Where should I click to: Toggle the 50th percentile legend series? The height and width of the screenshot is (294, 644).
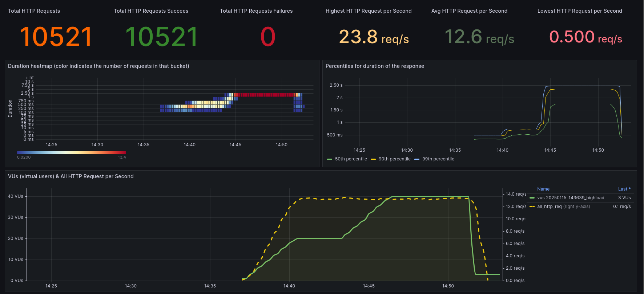pos(351,159)
